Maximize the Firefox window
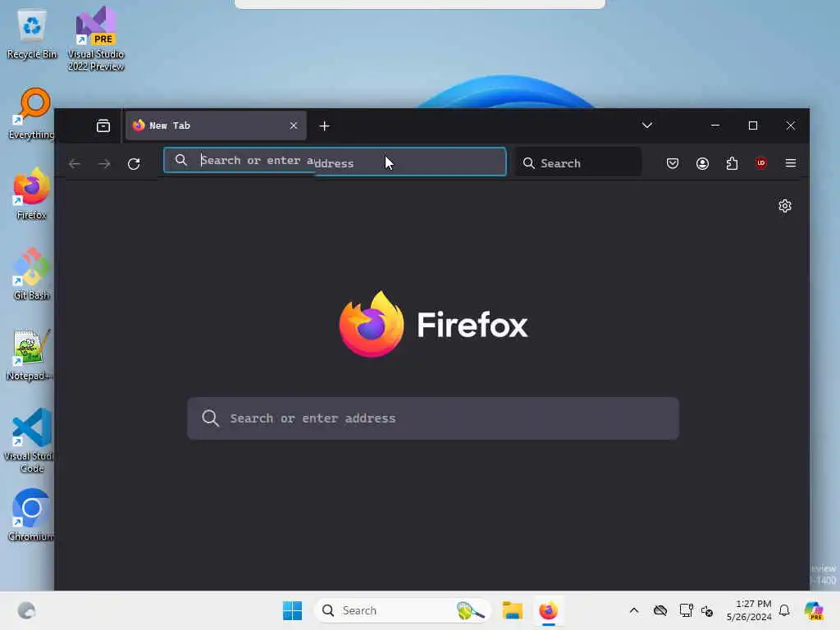 pos(753,126)
